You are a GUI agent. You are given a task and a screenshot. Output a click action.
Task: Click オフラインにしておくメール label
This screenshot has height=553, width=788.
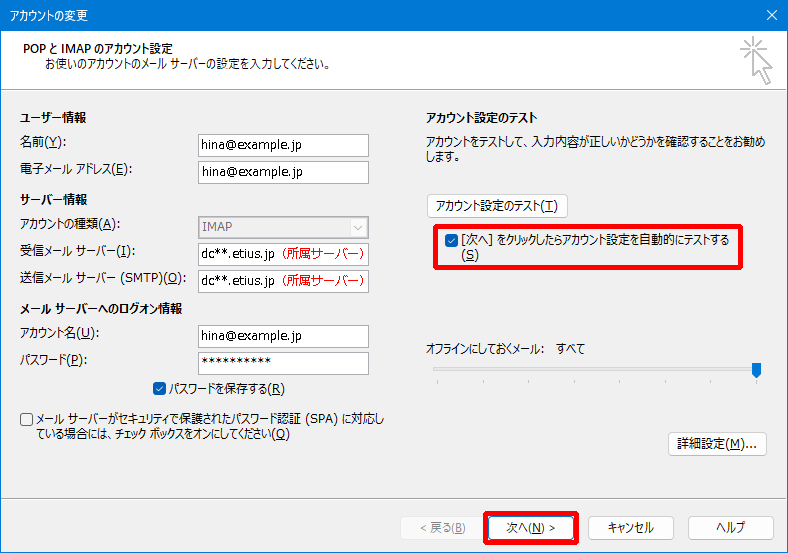[x=485, y=349]
